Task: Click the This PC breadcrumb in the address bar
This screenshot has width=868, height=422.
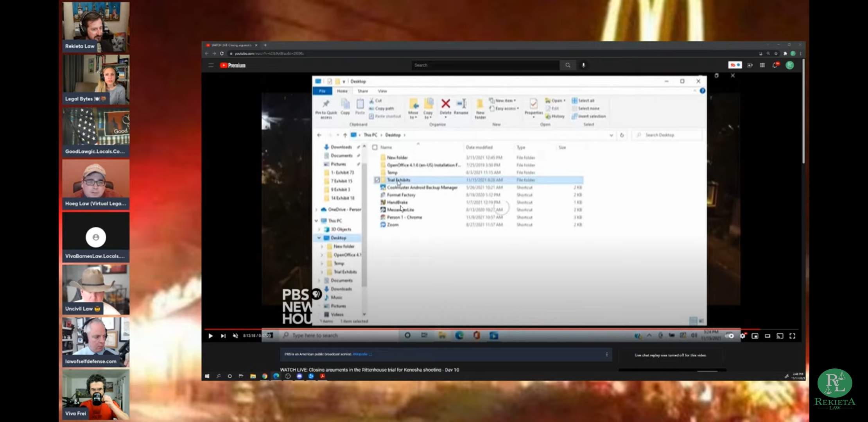Action: tap(370, 135)
